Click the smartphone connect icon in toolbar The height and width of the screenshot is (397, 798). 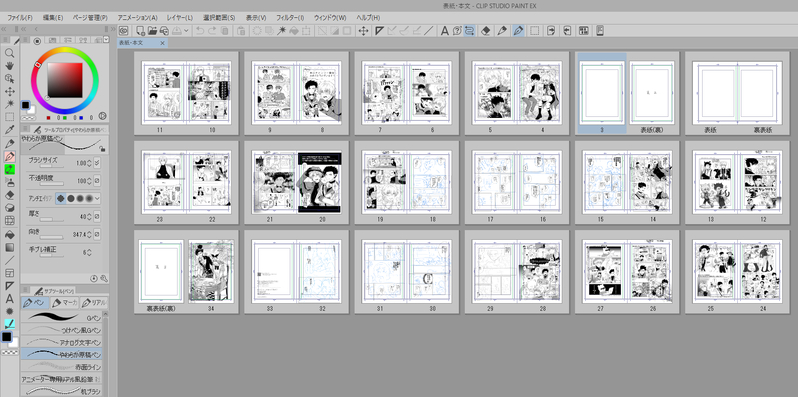click(600, 31)
